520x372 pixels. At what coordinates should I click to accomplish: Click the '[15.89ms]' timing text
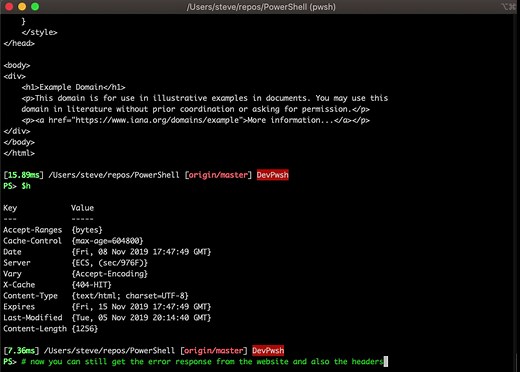23,175
